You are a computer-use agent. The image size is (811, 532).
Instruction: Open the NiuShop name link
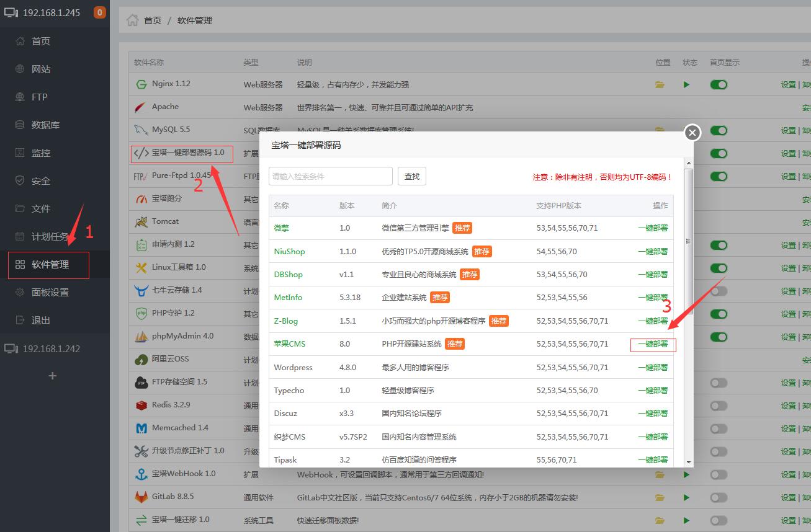click(x=289, y=251)
